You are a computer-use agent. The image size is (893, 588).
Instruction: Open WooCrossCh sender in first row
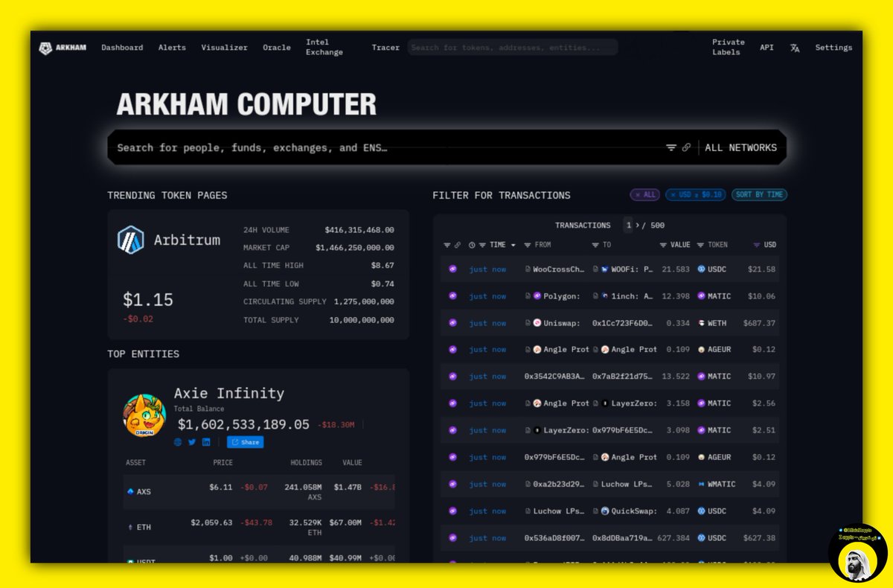tap(559, 269)
